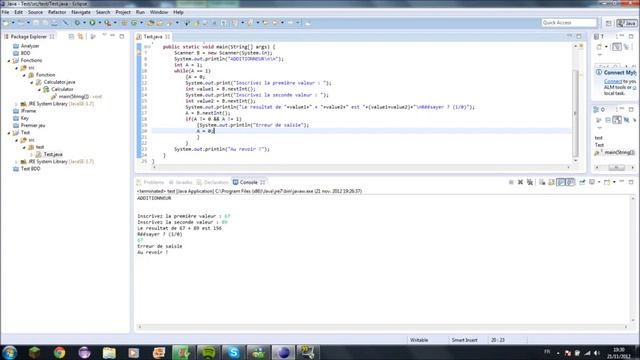Open the File menu
640x360 pixels.
click(x=5, y=12)
